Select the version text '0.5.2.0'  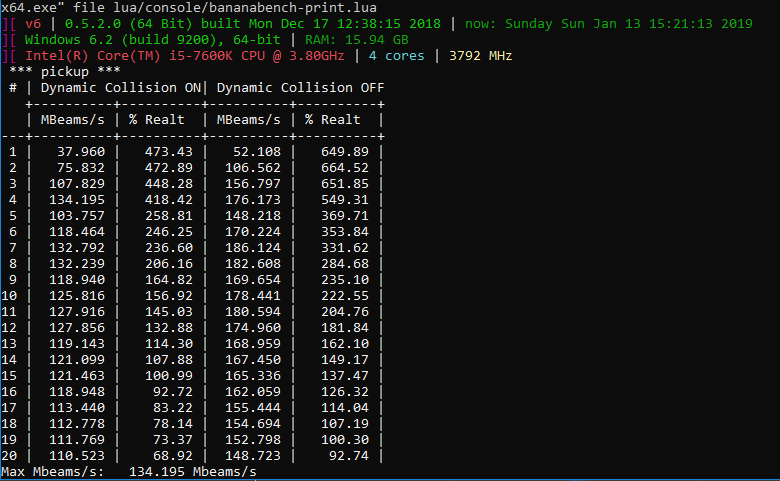point(93,24)
